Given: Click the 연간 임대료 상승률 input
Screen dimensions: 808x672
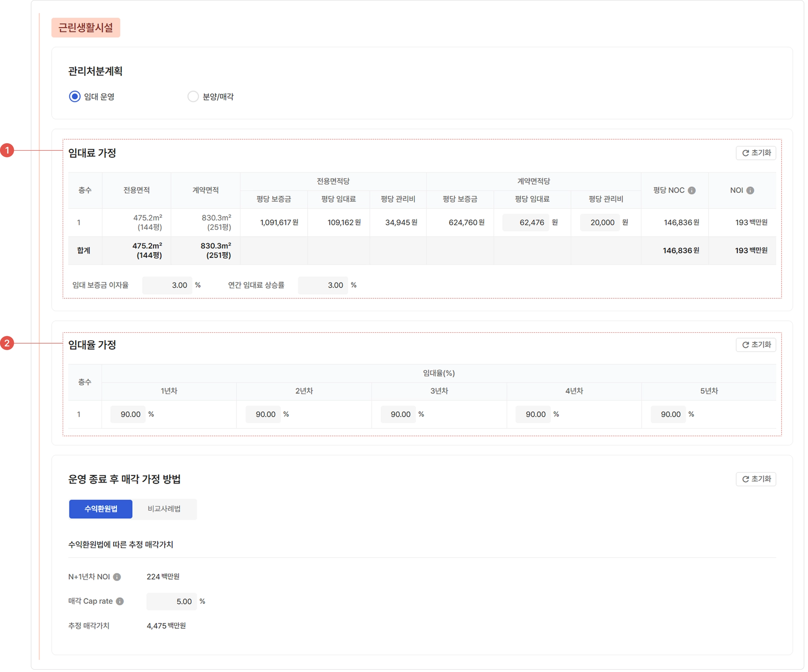Looking at the screenshot, I should coord(323,285).
